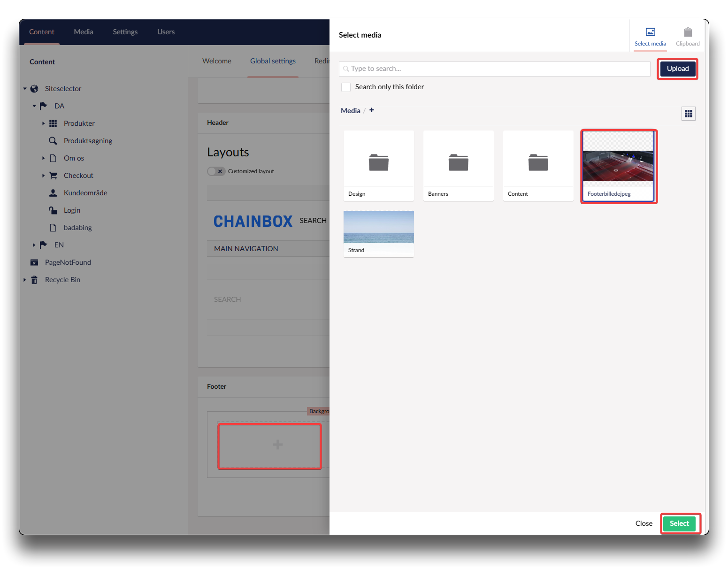Click the plus icon next to Media breadcrumb
The height and width of the screenshot is (569, 728).
coord(372,110)
